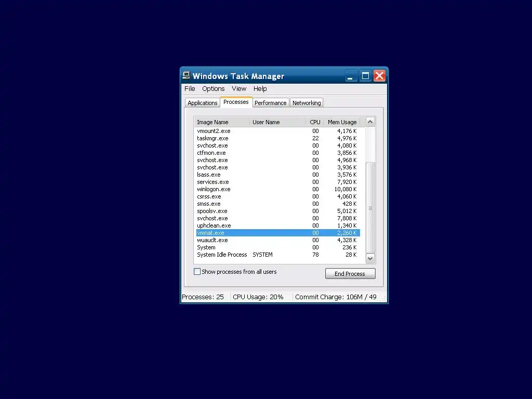Click the CPU value 22 for taskmgr.exe

point(315,138)
